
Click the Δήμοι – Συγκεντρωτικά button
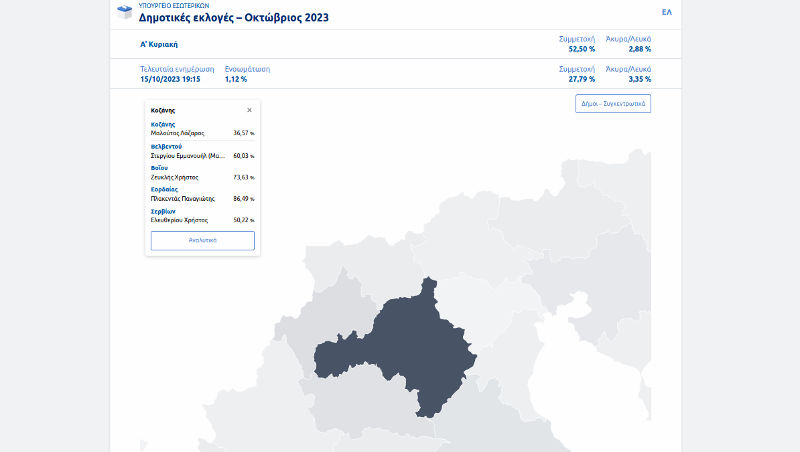point(613,103)
